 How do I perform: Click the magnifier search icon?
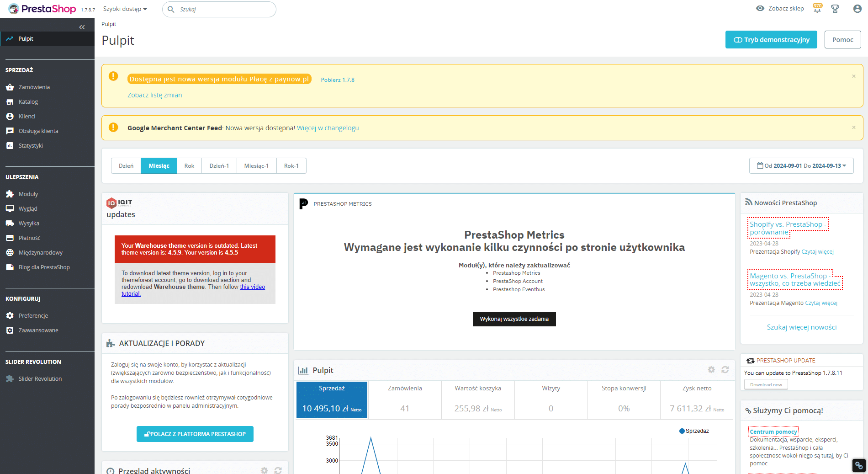pyautogui.click(x=171, y=9)
